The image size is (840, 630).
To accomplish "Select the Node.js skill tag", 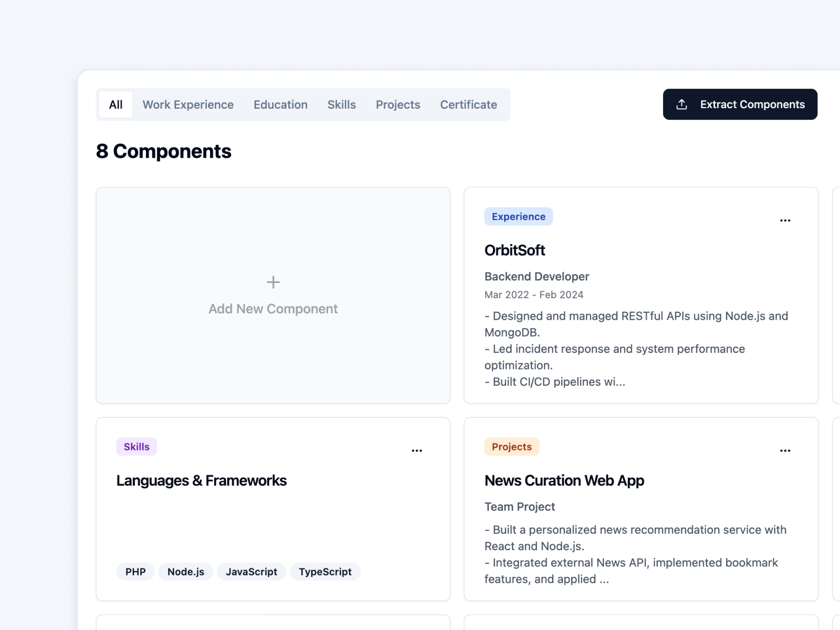I will coord(185,572).
